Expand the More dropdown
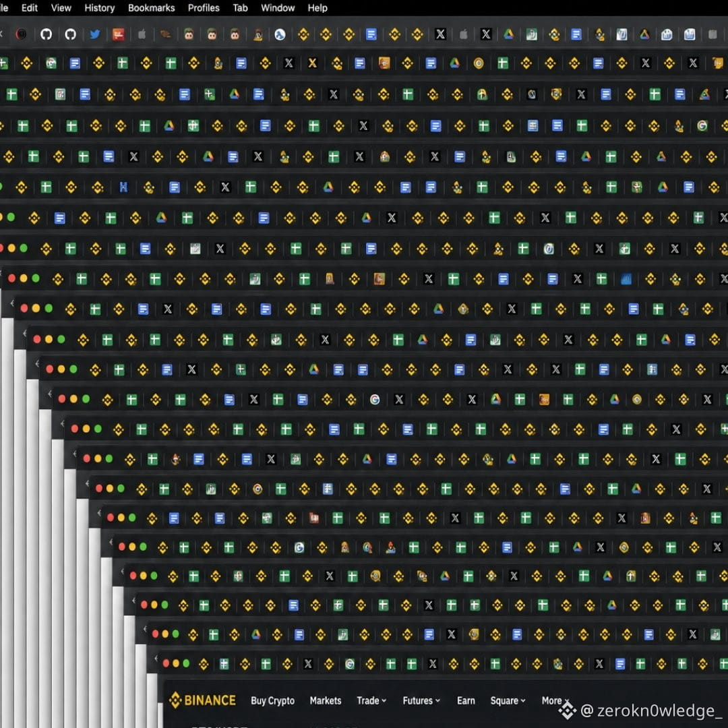The height and width of the screenshot is (728, 728). pos(555,700)
